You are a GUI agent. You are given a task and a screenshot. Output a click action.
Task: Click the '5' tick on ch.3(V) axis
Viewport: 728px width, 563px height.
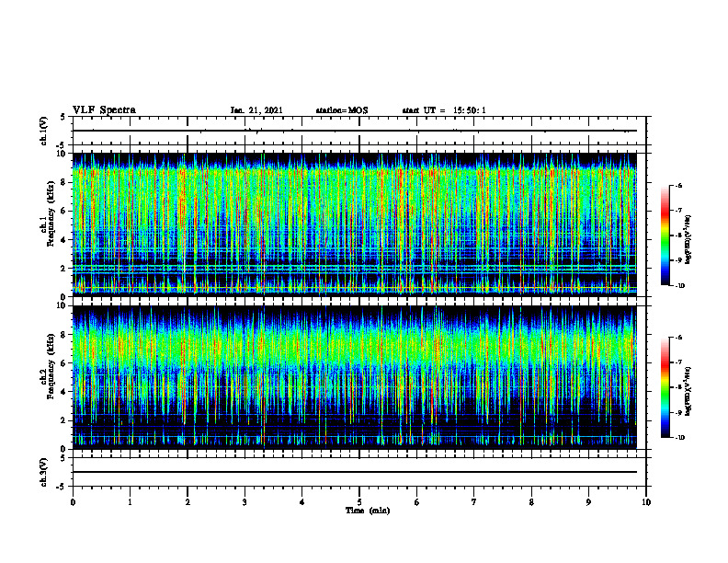point(63,458)
